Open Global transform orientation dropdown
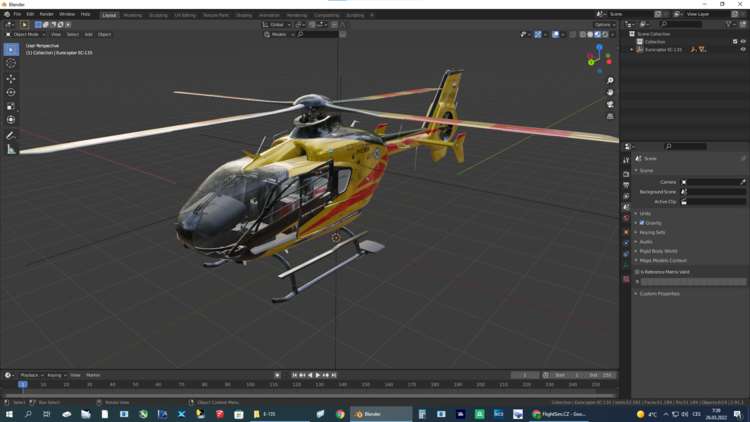Viewport: 750px width, 422px height. (277, 24)
